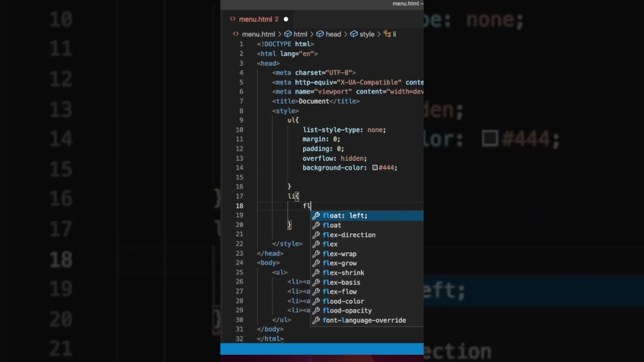Click the '<!DOCTYPE html>' line
Image resolution: width=644 pixels, height=362 pixels.
(x=285, y=44)
